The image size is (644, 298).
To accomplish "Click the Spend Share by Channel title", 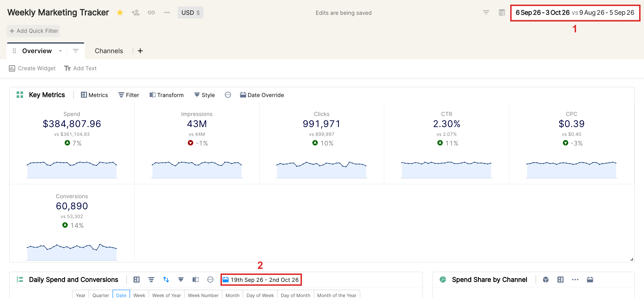I will point(489,280).
